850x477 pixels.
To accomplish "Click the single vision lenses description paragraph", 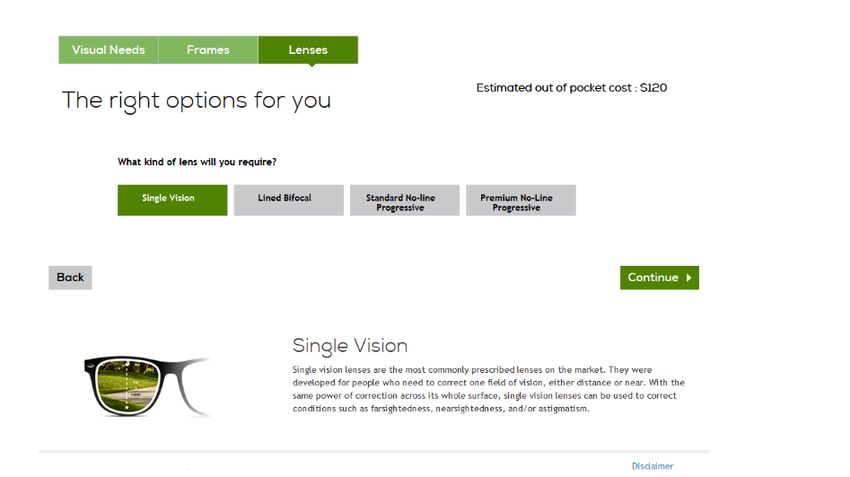I will 488,389.
